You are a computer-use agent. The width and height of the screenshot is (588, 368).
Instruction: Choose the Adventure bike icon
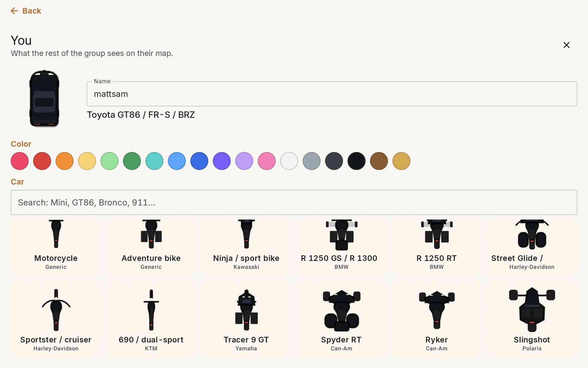click(x=151, y=234)
